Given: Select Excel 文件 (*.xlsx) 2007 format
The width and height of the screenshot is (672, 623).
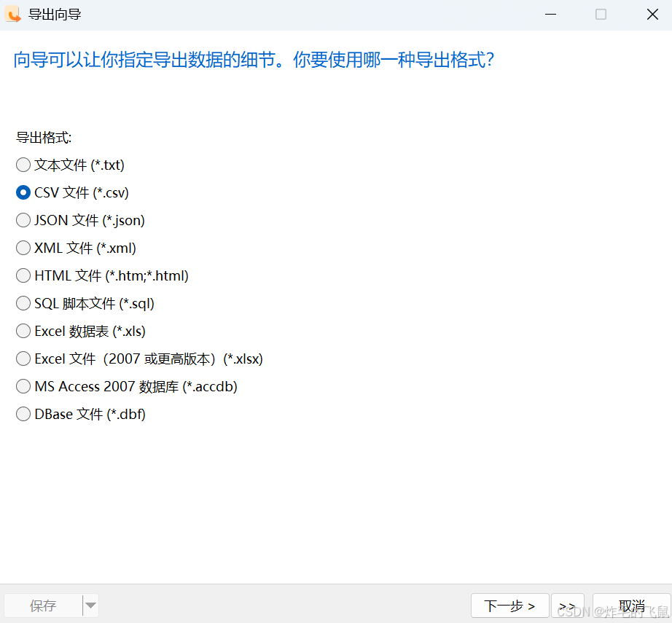Looking at the screenshot, I should click(x=23, y=358).
